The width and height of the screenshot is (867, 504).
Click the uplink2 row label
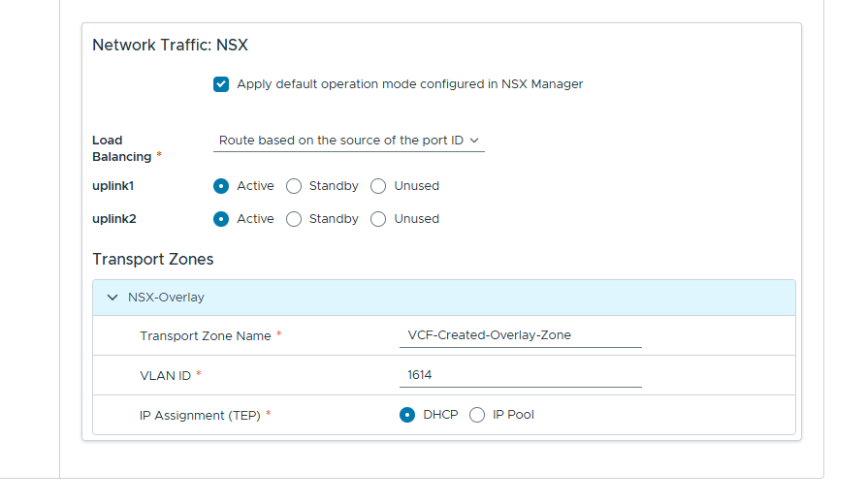113,219
